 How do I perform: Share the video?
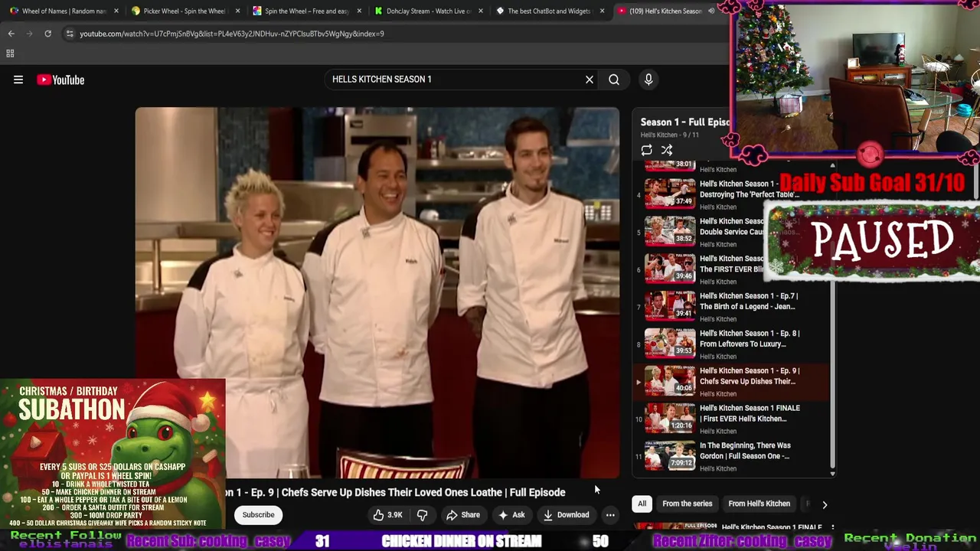click(x=462, y=515)
